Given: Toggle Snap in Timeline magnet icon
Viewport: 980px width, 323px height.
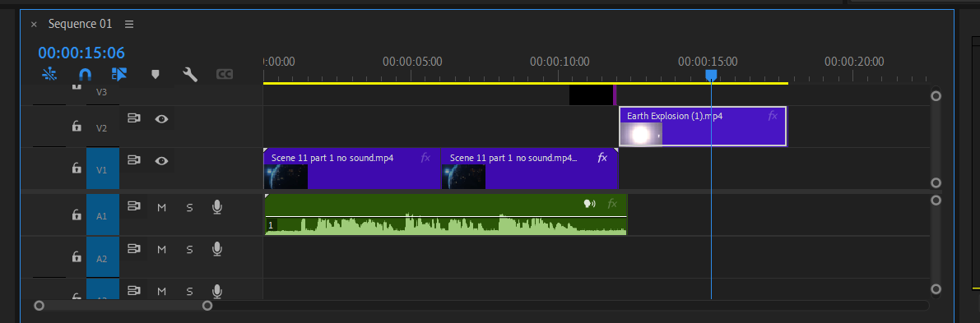Looking at the screenshot, I should [85, 74].
